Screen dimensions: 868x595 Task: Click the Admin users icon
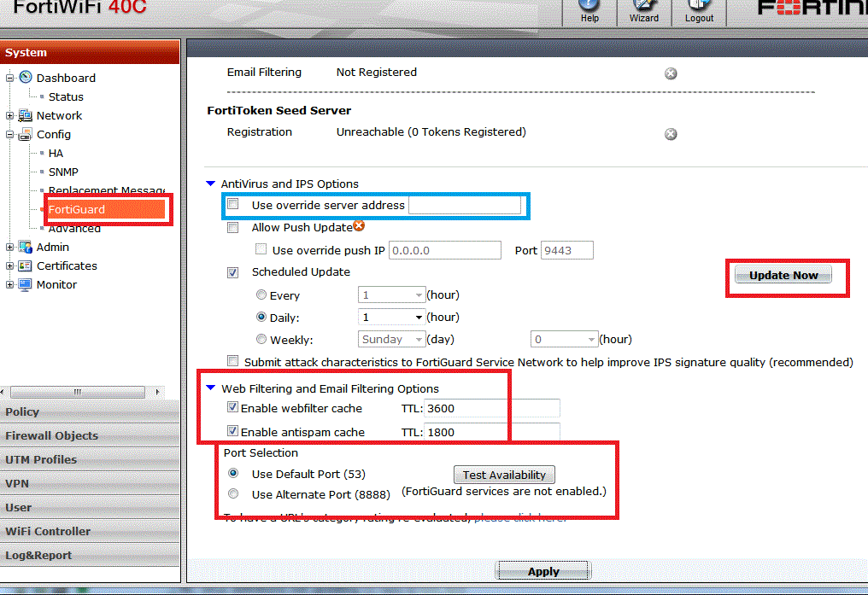coord(26,247)
